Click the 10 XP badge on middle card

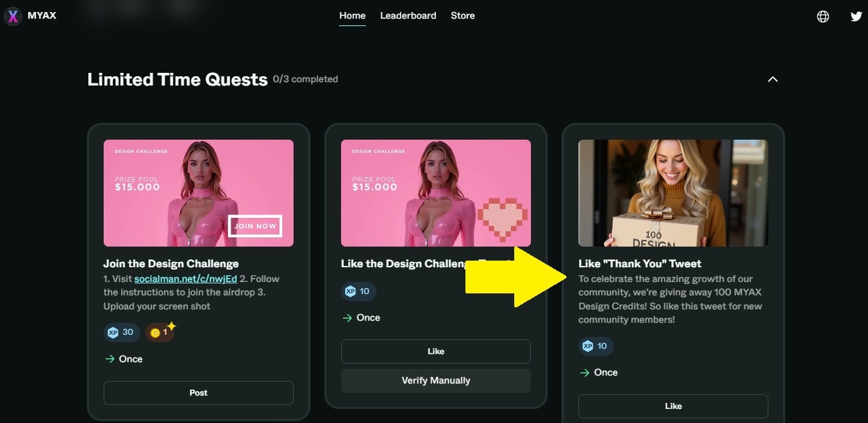pyautogui.click(x=358, y=291)
